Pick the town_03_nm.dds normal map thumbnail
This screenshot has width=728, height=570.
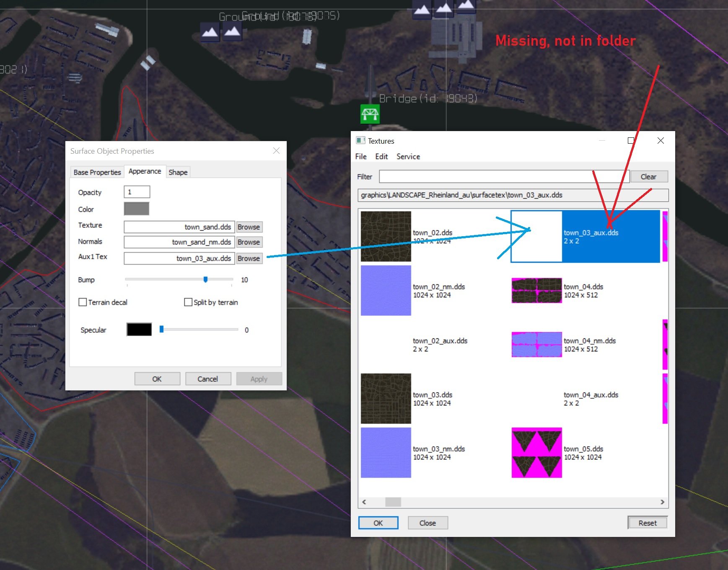(386, 452)
